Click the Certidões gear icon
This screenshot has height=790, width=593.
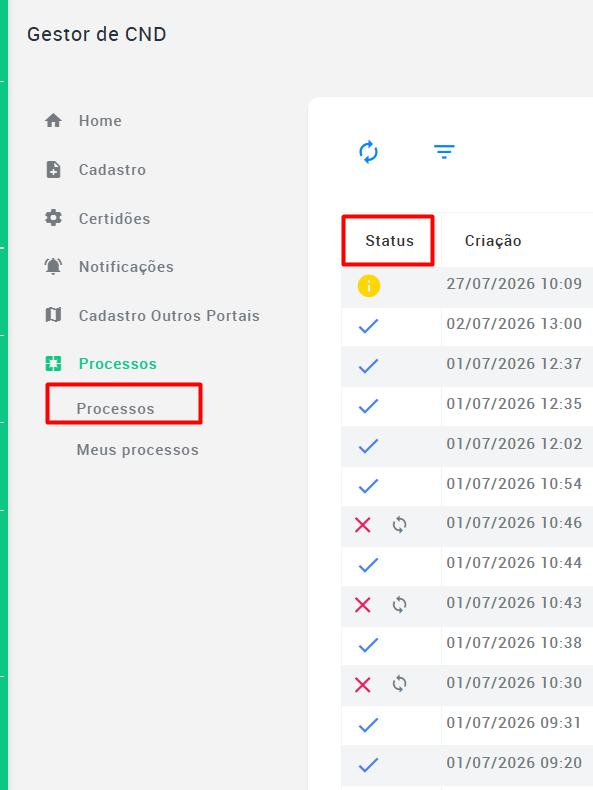53,218
